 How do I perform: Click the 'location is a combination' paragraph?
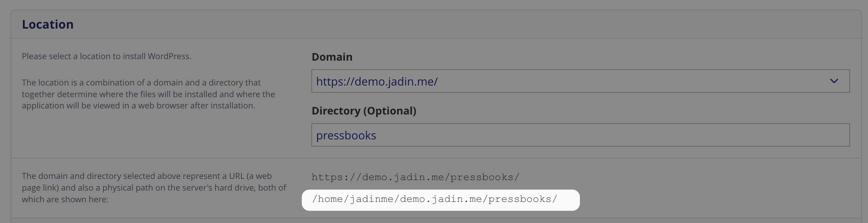[148, 94]
